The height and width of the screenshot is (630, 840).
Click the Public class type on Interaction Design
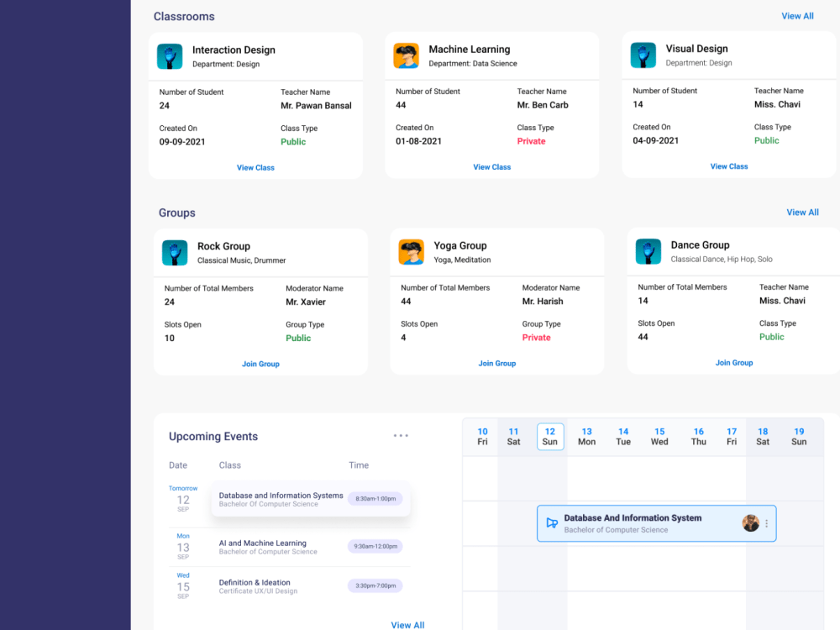[293, 141]
